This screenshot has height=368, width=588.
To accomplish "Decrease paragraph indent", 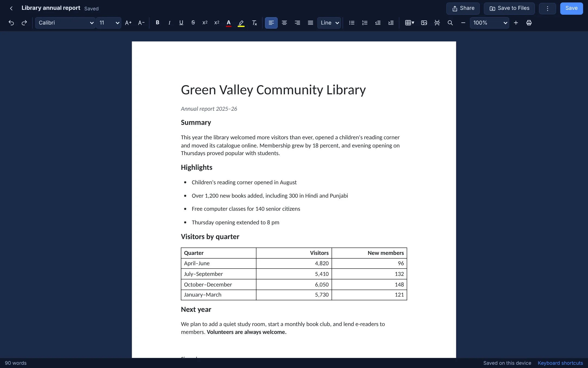I will point(378,23).
